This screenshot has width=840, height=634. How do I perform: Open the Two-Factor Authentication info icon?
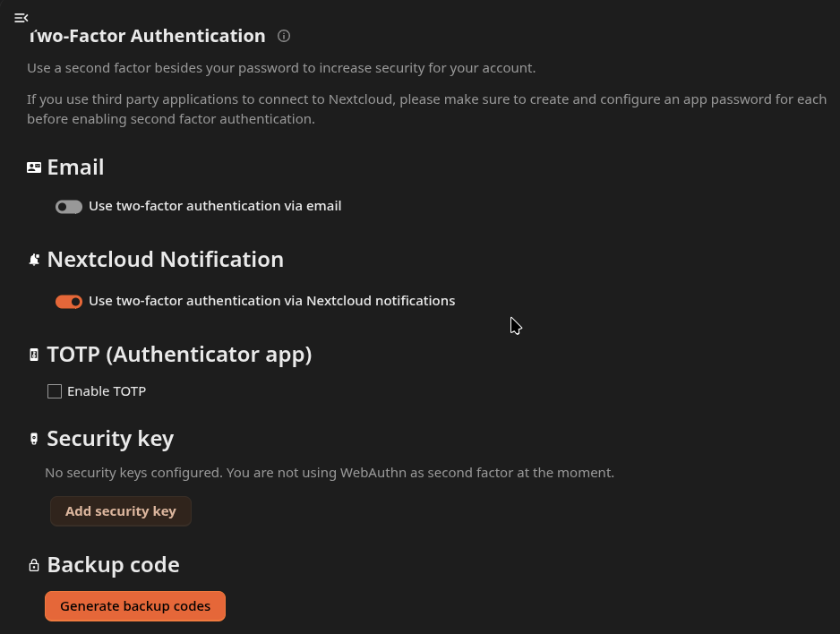click(x=284, y=36)
